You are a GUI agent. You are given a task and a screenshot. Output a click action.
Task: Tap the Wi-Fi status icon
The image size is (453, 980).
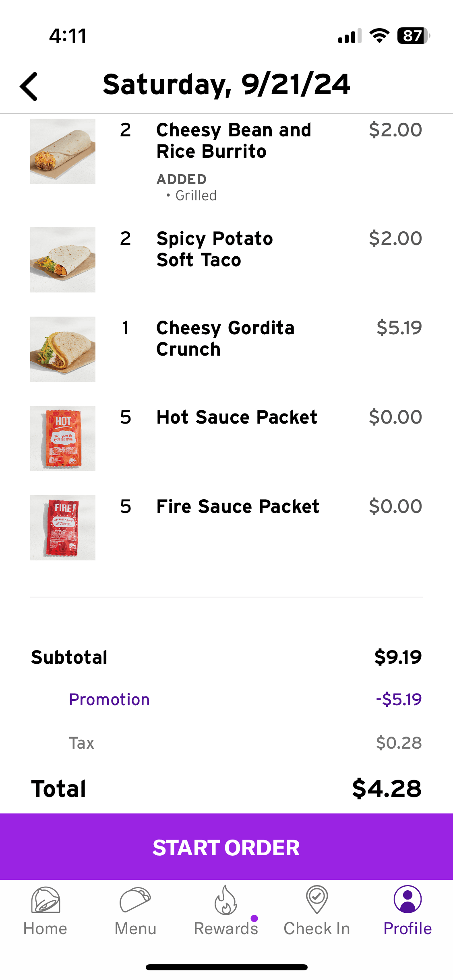coord(379,36)
